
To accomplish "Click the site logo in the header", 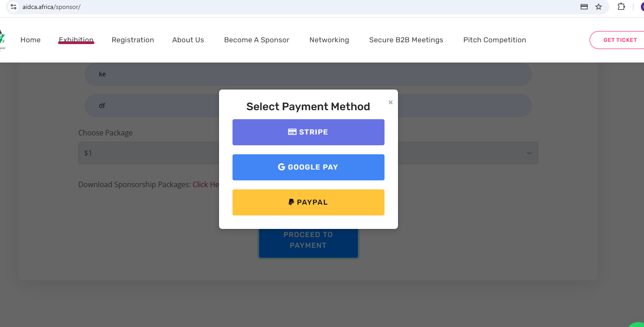I will click(2, 40).
